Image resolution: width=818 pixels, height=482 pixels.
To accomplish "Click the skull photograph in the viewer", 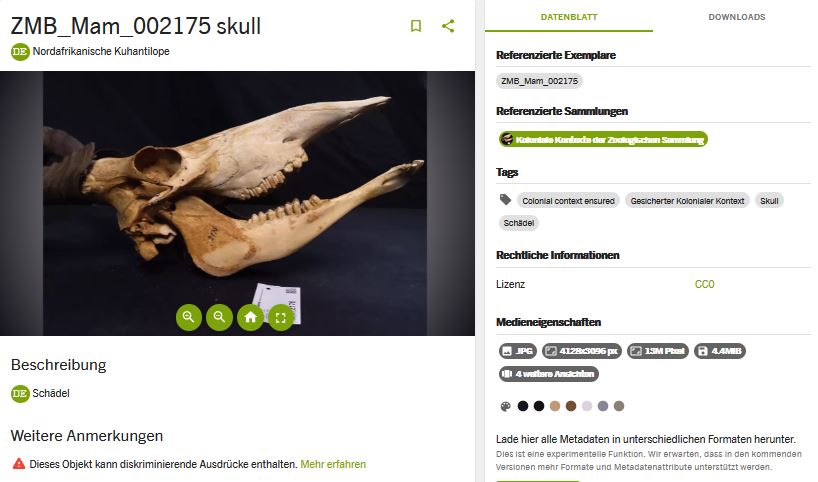I will [x=235, y=188].
